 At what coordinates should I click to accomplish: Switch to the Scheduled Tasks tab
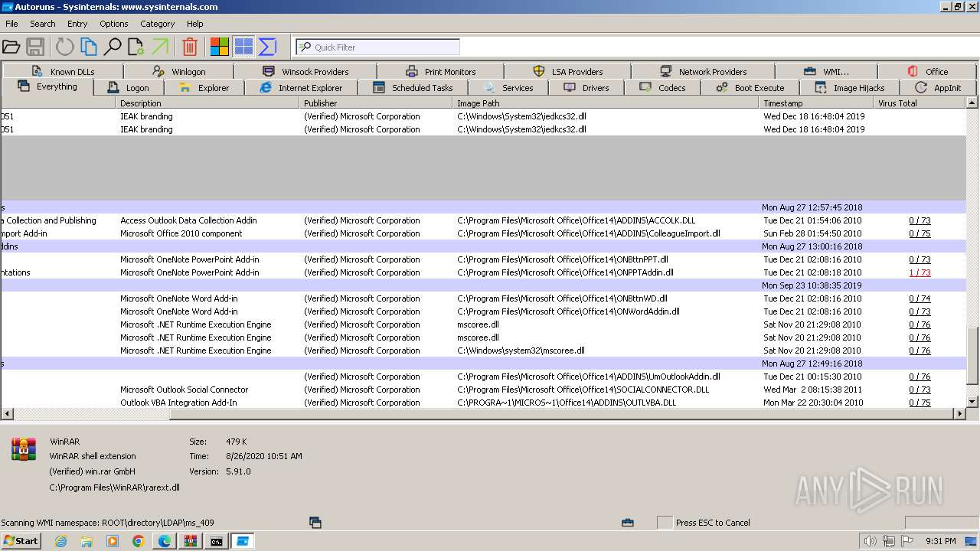click(x=413, y=87)
